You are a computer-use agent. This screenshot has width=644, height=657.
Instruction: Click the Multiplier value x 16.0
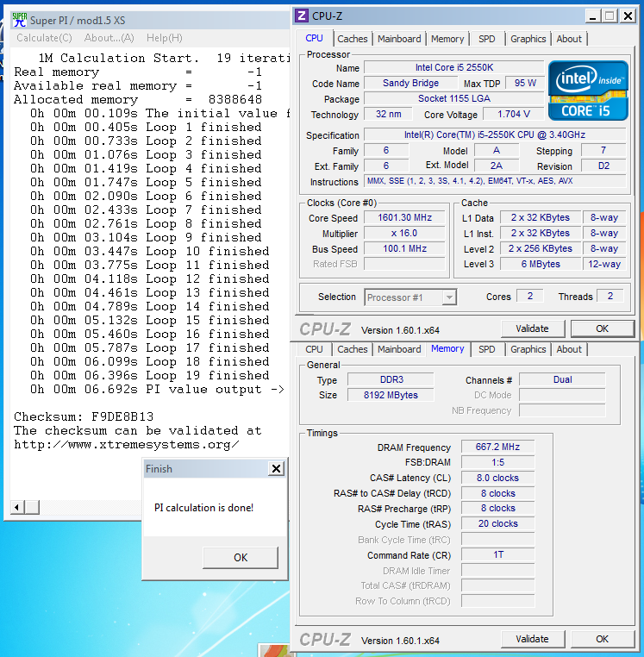[404, 234]
